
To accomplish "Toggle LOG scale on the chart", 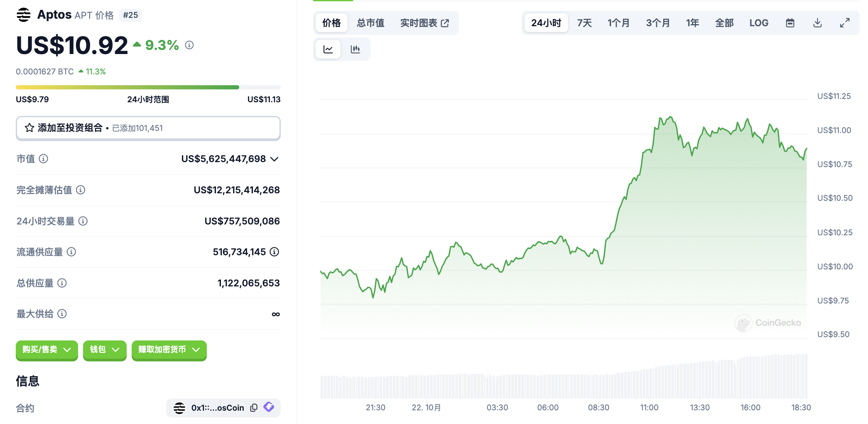I will [x=759, y=23].
